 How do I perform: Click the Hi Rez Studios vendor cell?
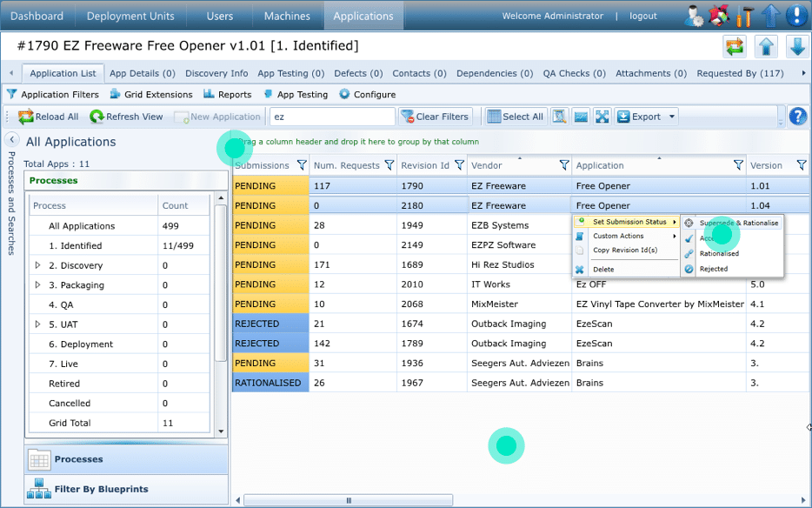pyautogui.click(x=519, y=265)
